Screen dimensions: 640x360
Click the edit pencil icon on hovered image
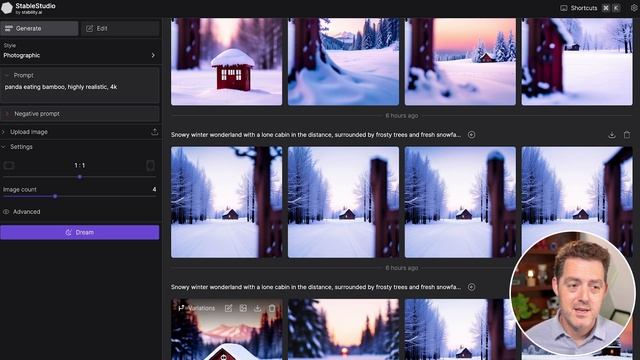click(229, 308)
